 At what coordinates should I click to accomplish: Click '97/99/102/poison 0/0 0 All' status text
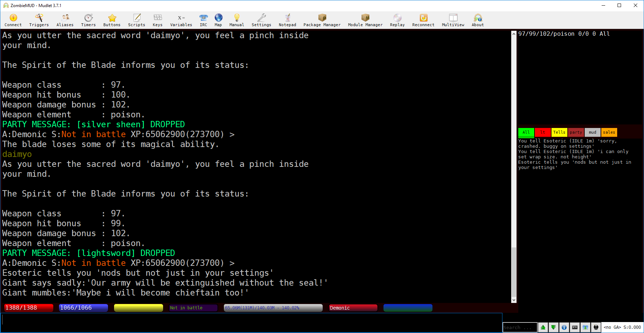coord(564,34)
